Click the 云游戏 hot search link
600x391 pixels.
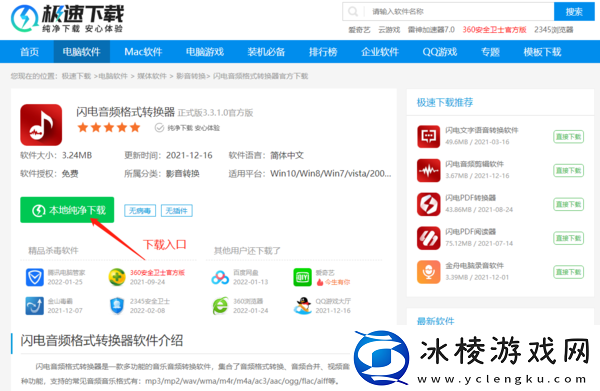click(389, 30)
